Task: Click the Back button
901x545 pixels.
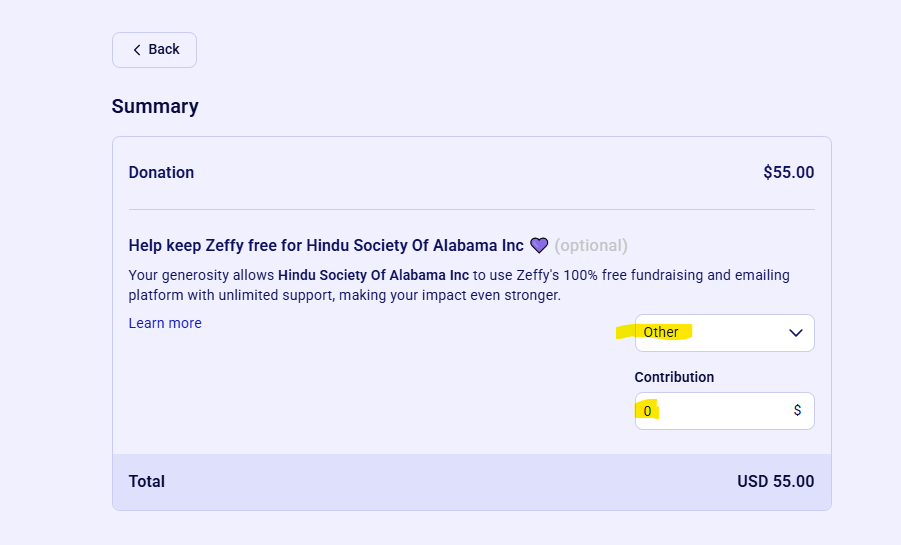Action: (154, 50)
